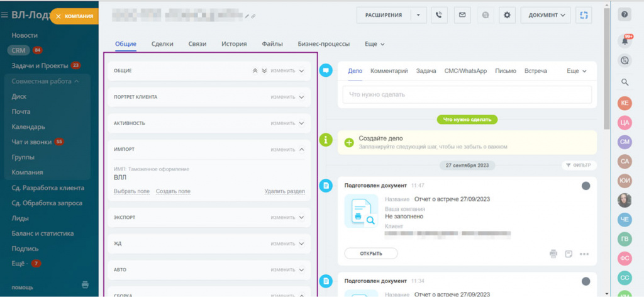
Task: Click the Удалить раздел link
Action: (284, 191)
